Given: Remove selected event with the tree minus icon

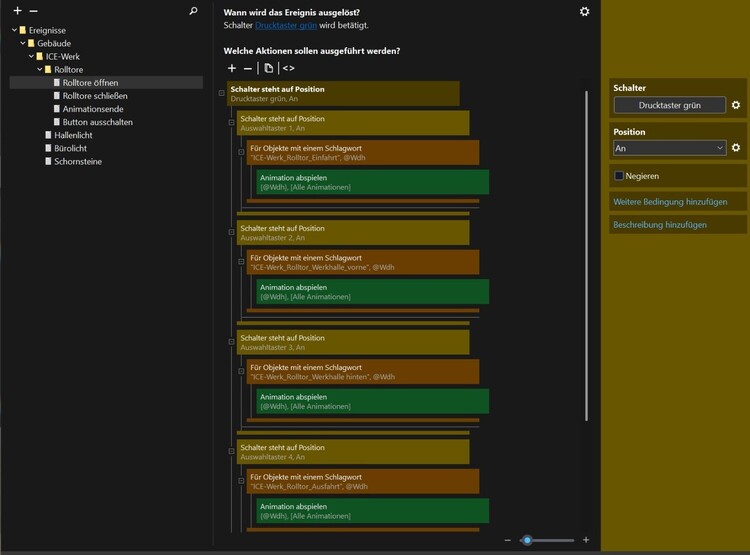Looking at the screenshot, I should pos(33,11).
